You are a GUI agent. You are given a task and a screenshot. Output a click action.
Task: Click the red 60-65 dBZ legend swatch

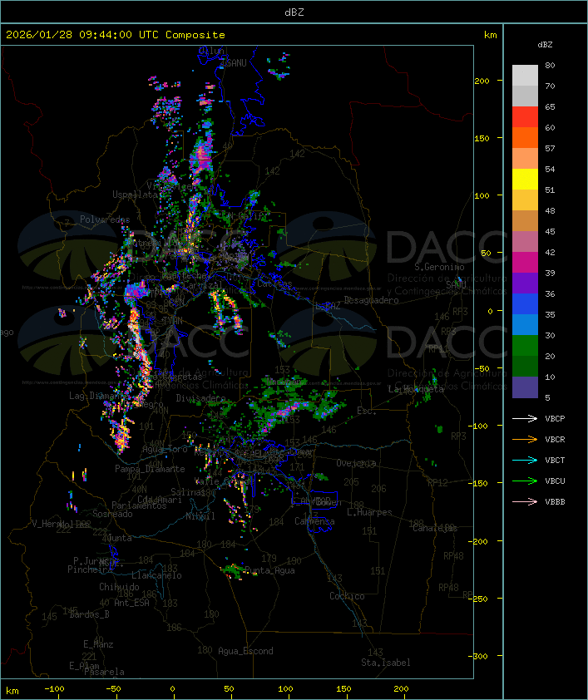click(525, 117)
